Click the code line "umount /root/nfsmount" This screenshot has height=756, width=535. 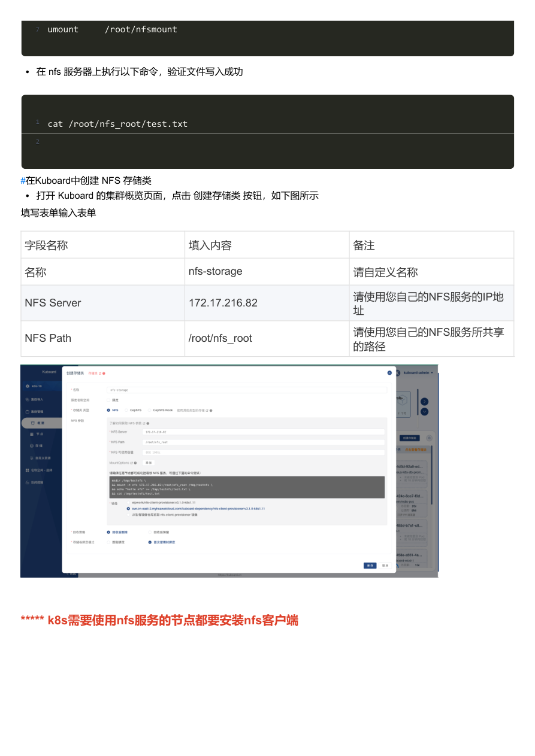click(113, 29)
